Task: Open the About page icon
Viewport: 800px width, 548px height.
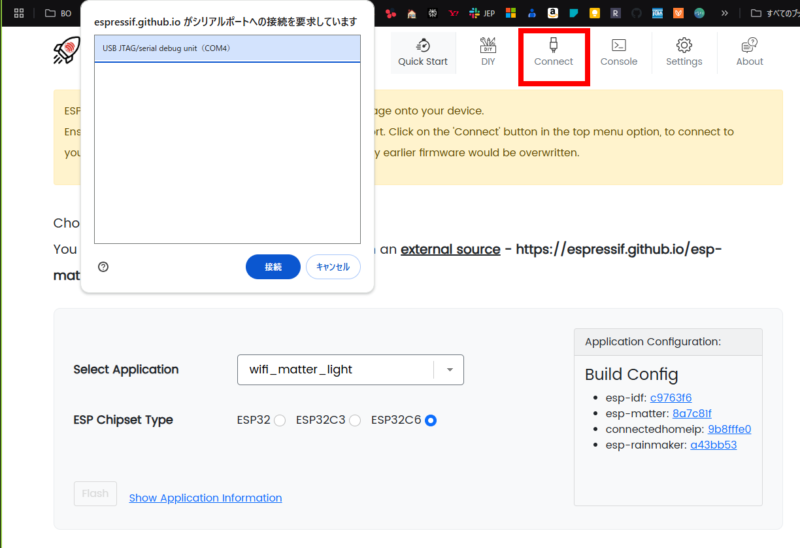Action: [749, 45]
